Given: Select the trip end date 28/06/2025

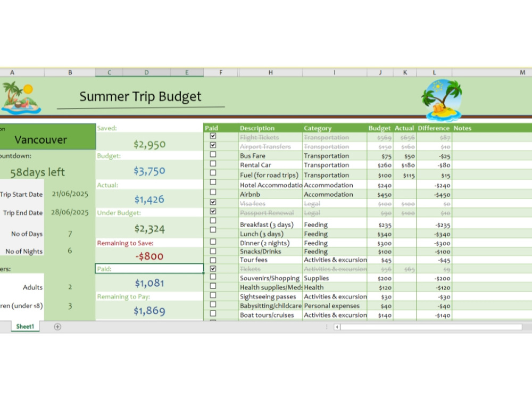Looking at the screenshot, I should click(70, 212).
